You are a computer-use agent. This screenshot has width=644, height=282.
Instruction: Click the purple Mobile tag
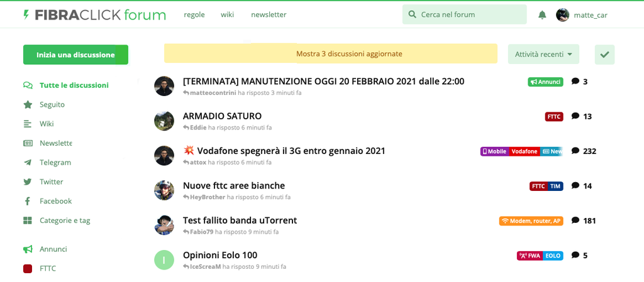click(494, 151)
